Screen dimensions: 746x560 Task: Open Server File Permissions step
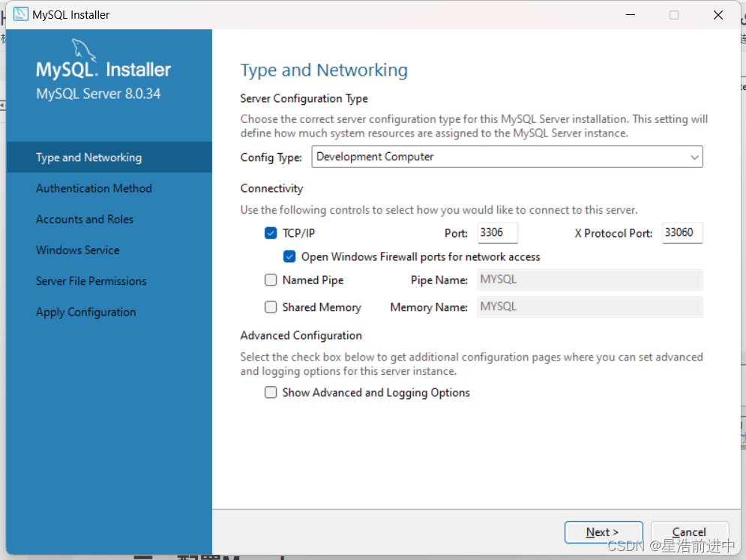pyautogui.click(x=91, y=281)
